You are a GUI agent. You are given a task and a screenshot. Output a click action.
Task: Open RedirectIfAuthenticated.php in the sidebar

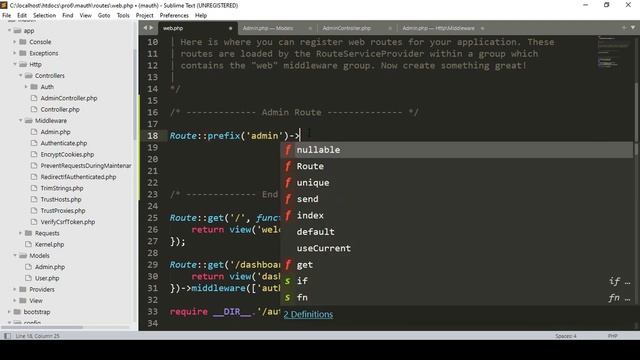click(78, 177)
